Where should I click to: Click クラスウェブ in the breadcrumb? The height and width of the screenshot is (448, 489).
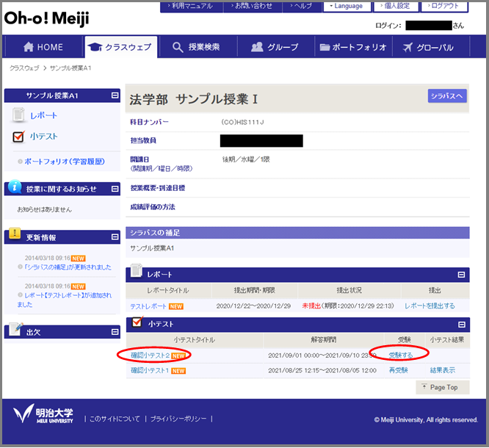point(24,68)
